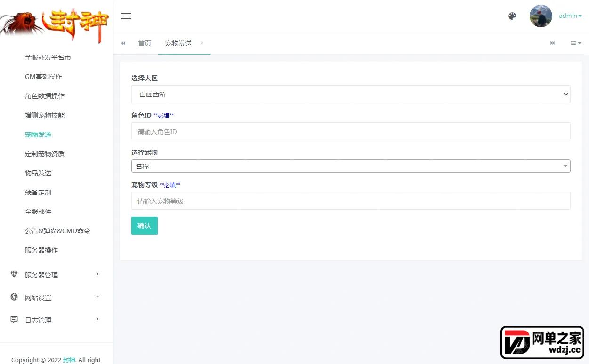Expand the 服务器管理 menu

point(56,275)
